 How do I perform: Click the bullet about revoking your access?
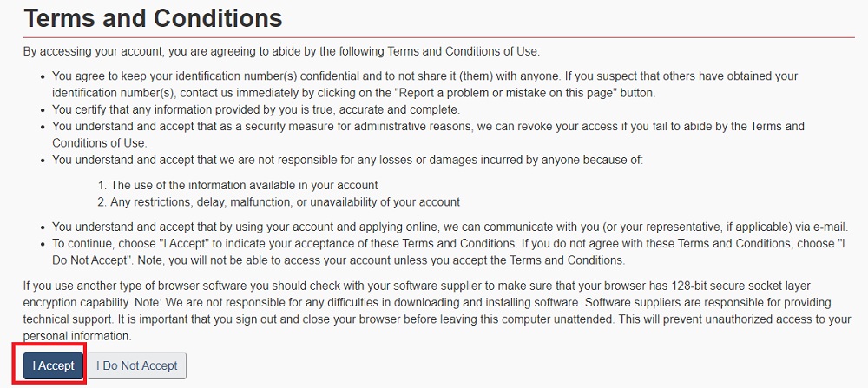(x=428, y=135)
